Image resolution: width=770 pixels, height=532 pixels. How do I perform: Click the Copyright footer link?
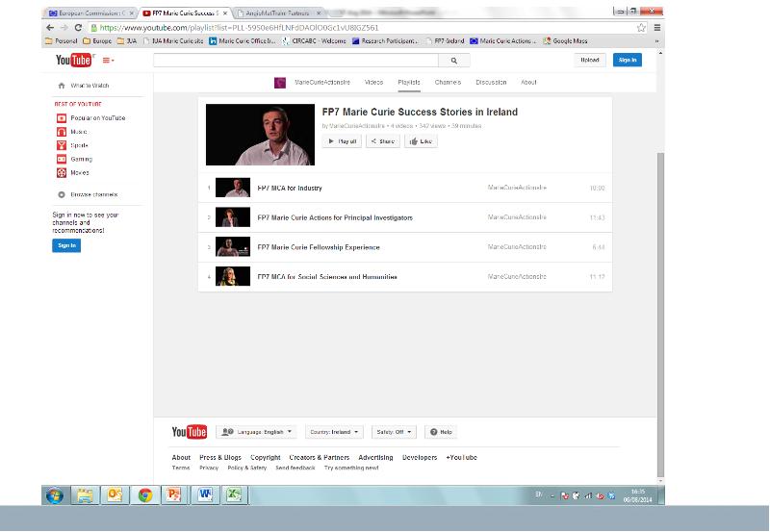[266, 457]
